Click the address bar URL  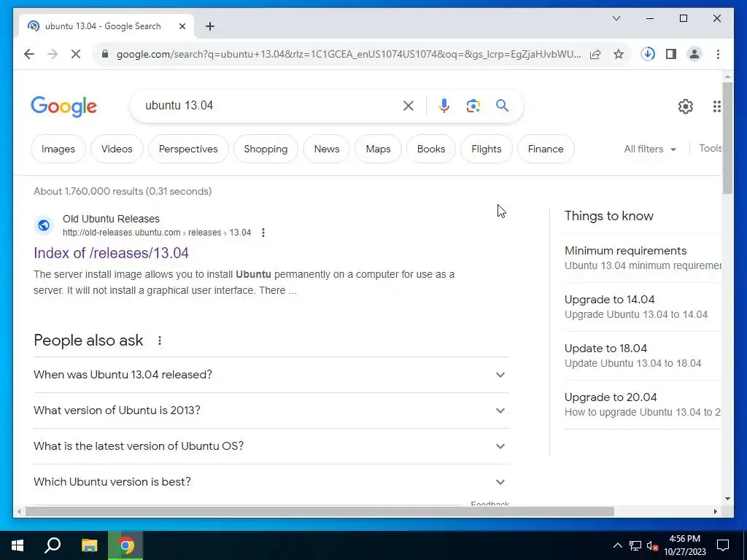(x=348, y=54)
